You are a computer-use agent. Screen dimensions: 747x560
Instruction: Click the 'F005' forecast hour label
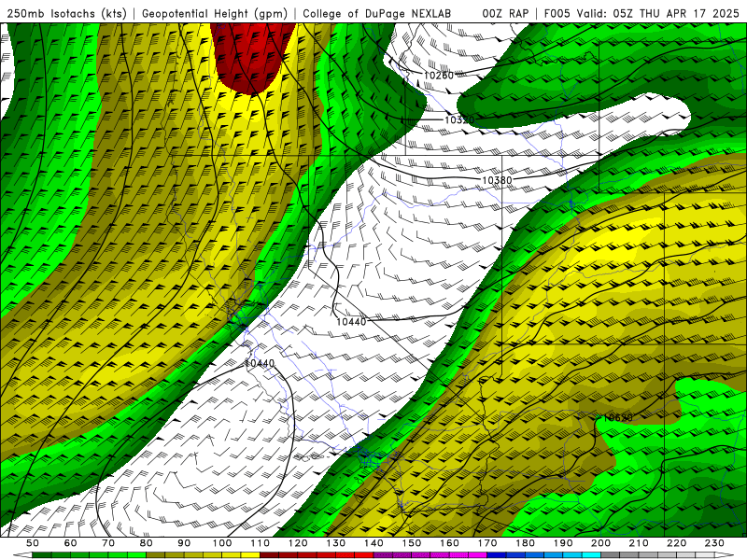[x=557, y=14]
